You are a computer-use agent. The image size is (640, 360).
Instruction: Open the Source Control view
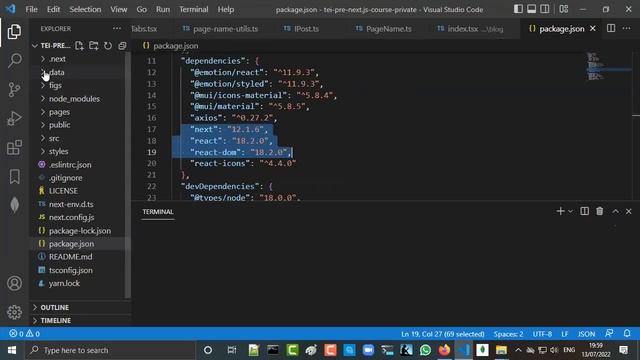pos(14,89)
